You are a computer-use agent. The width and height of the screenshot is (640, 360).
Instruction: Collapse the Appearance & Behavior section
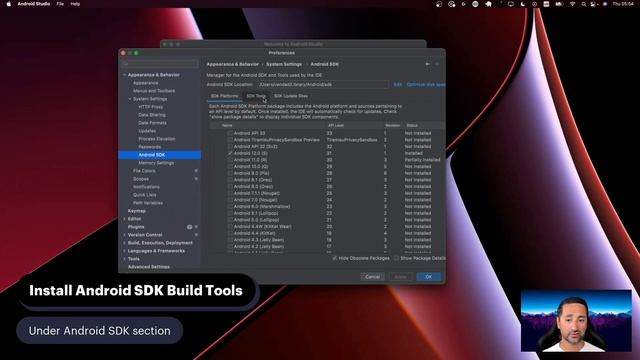[124, 75]
